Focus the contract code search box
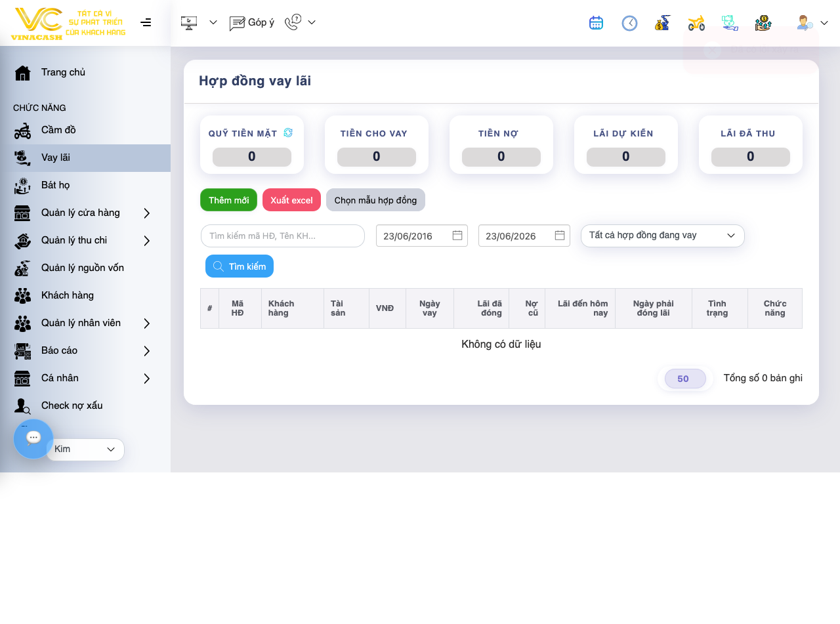840x624 pixels. 283,236
